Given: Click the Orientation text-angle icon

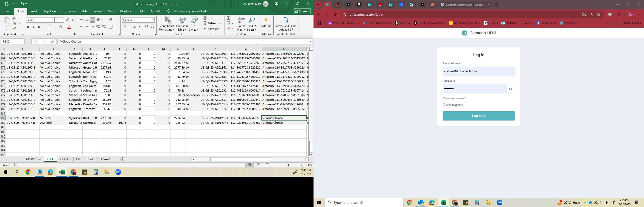Looking at the screenshot, I should tap(98, 20).
